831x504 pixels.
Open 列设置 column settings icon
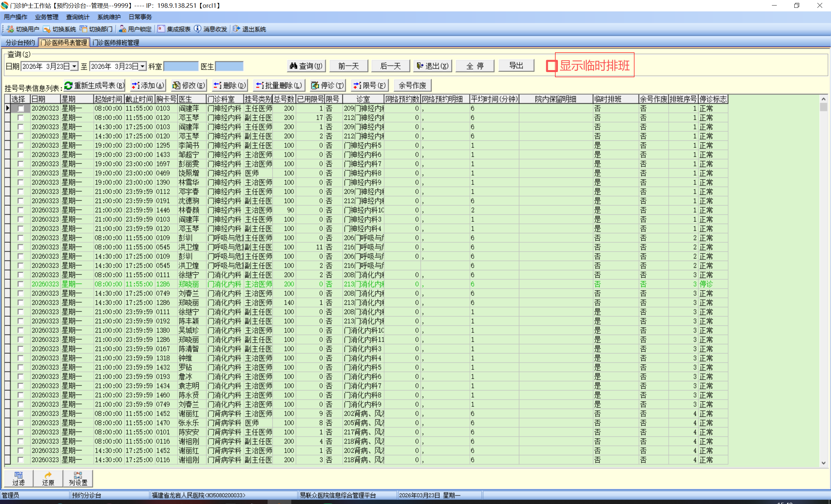[78, 478]
